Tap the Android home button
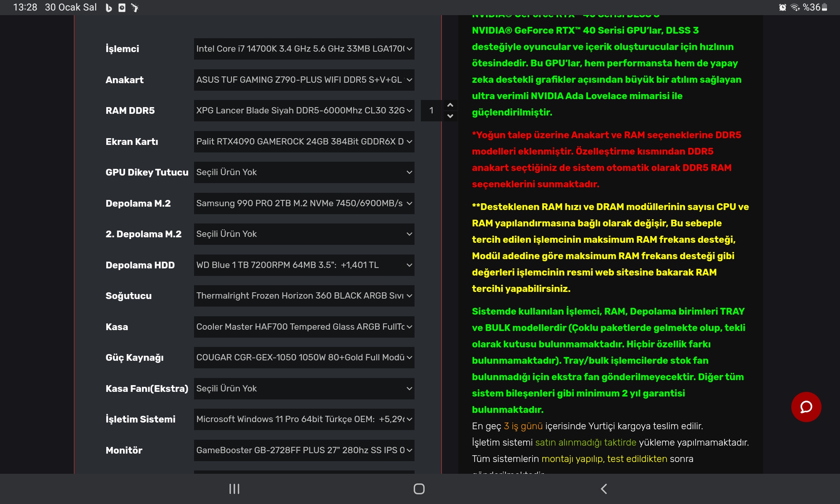Viewport: 840px width, 504px height. 419,489
